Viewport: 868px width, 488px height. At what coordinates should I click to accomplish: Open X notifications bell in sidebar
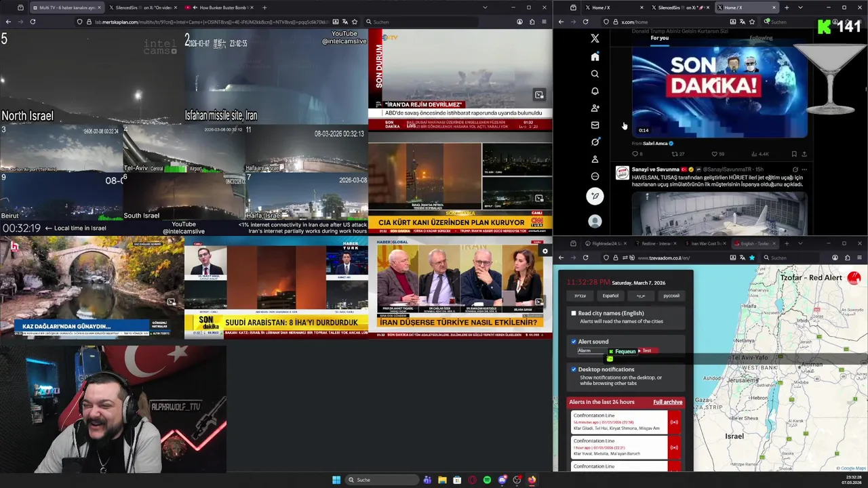click(595, 91)
